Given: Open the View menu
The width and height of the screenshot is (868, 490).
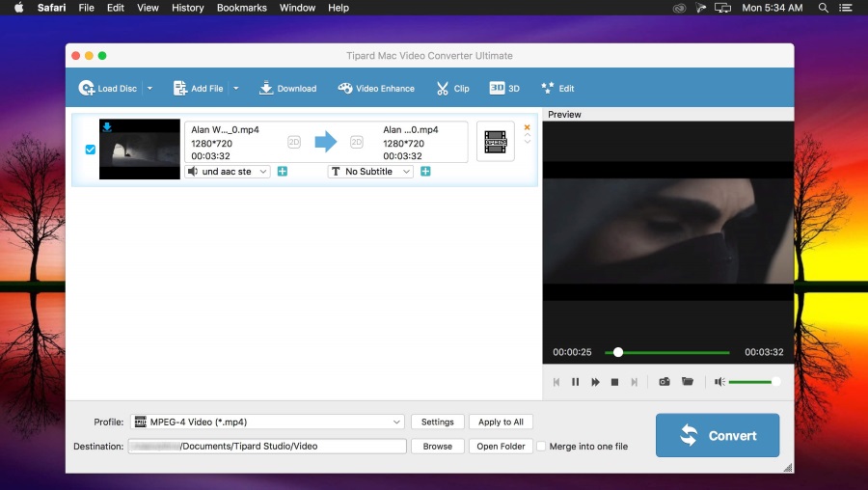Looking at the screenshot, I should tap(148, 8).
